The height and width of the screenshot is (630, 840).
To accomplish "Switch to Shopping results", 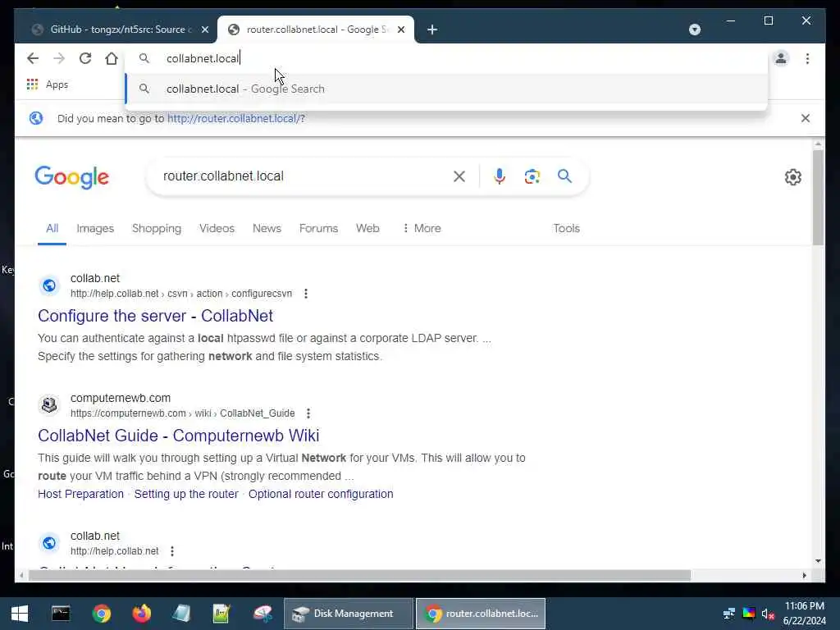I will pos(157,228).
